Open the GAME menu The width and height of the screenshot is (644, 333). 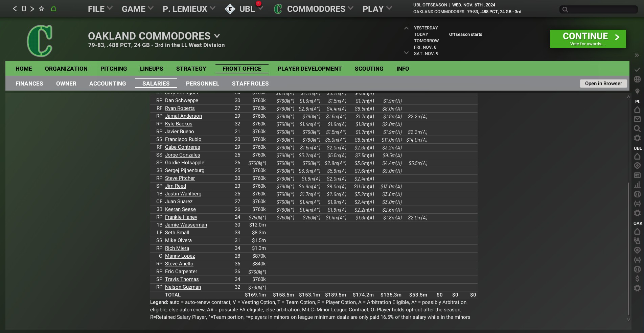pyautogui.click(x=137, y=9)
